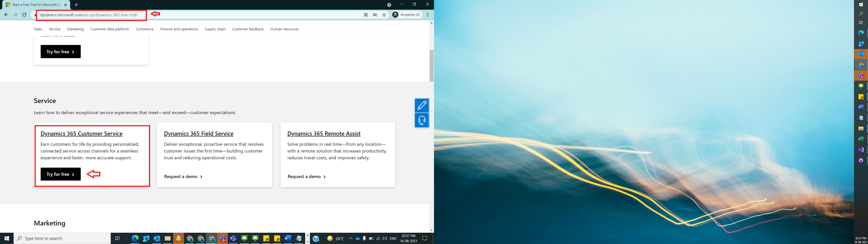The width and height of the screenshot is (868, 244).
Task: Open the headset contact support icon
Action: point(422,120)
